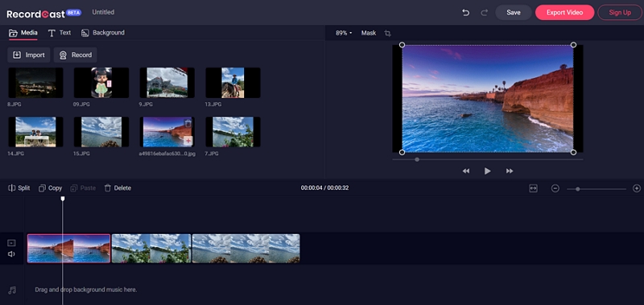Select the 15.JPG thumbnail
Viewport: 644px width, 305px height.
tap(101, 132)
